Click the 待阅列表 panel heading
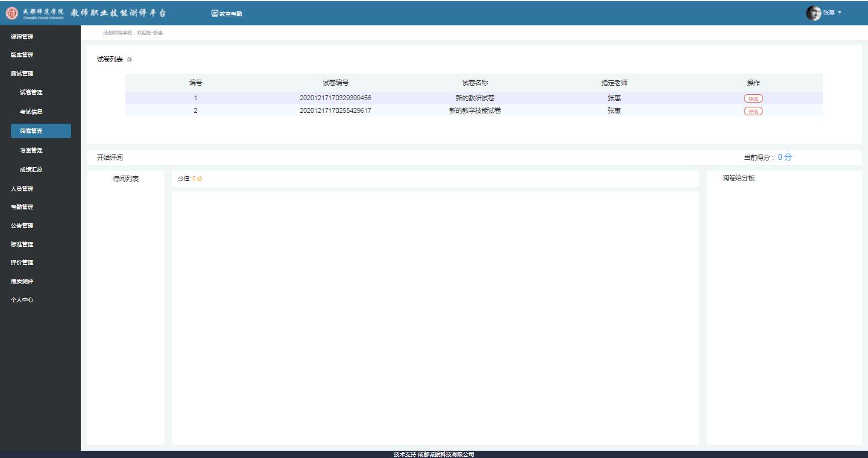 tap(125, 179)
